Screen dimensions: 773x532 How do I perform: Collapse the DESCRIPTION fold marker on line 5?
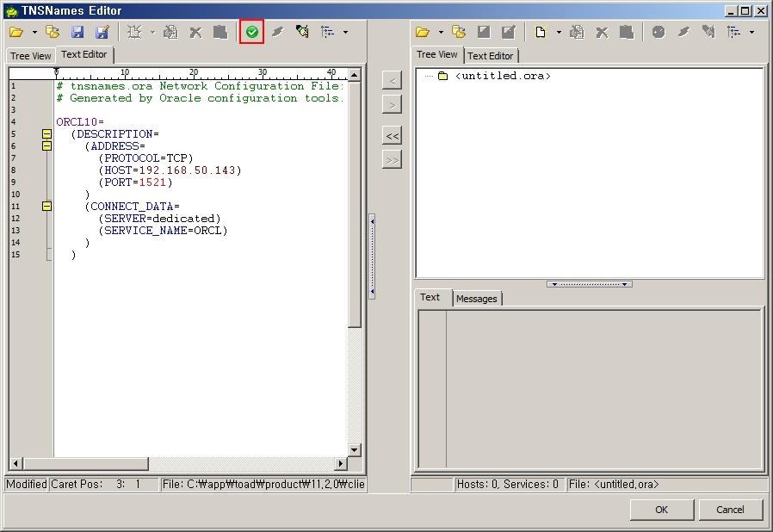(x=46, y=134)
